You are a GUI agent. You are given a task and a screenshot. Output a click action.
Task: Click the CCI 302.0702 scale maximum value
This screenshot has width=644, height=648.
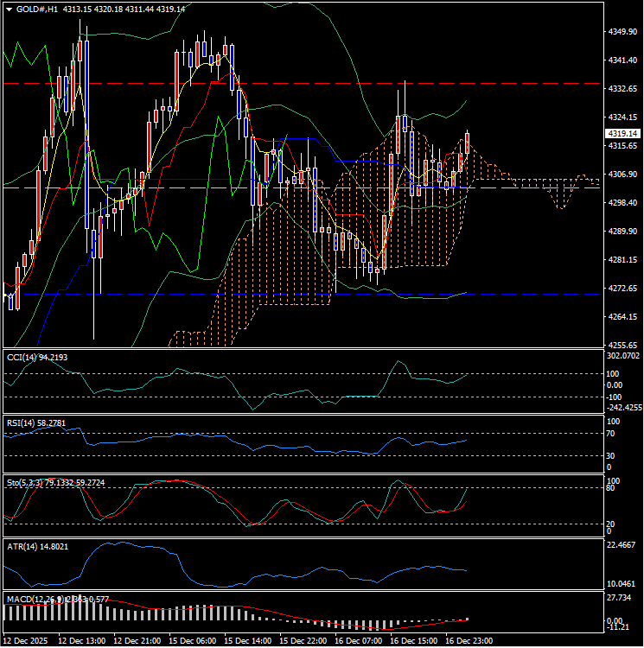(x=624, y=355)
